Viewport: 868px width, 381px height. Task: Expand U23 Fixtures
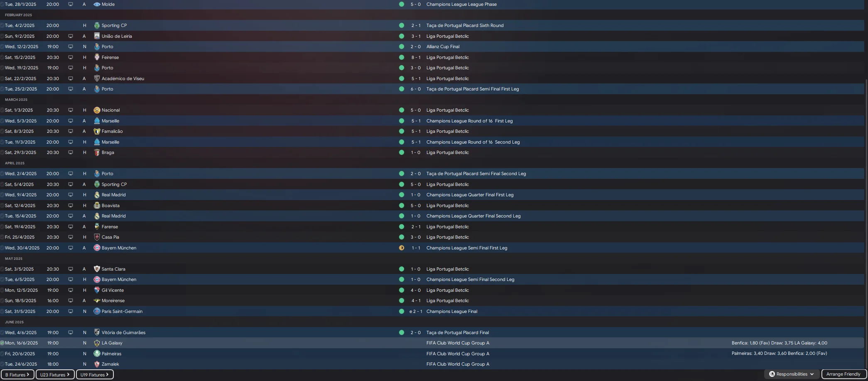55,374
